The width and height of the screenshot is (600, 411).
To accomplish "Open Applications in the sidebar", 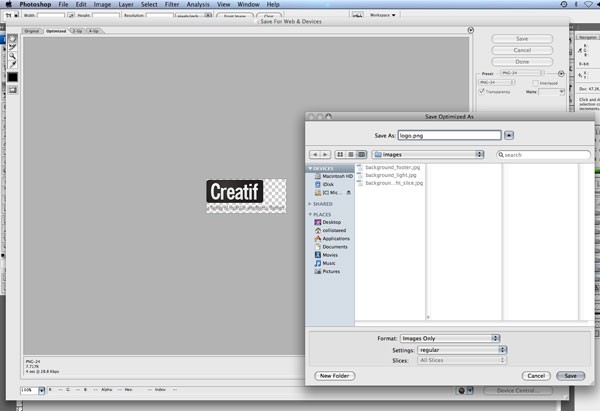I will click(332, 238).
